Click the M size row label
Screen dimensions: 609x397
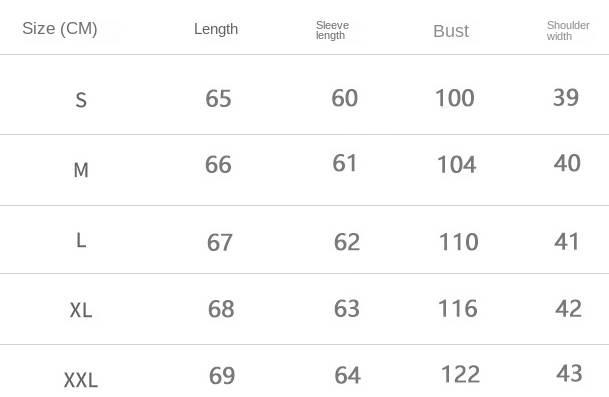[x=81, y=170]
